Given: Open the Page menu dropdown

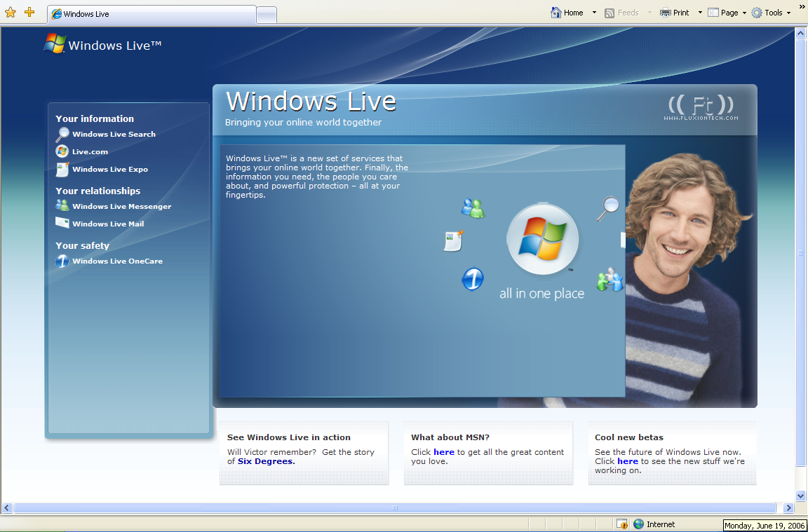Looking at the screenshot, I should (x=727, y=13).
